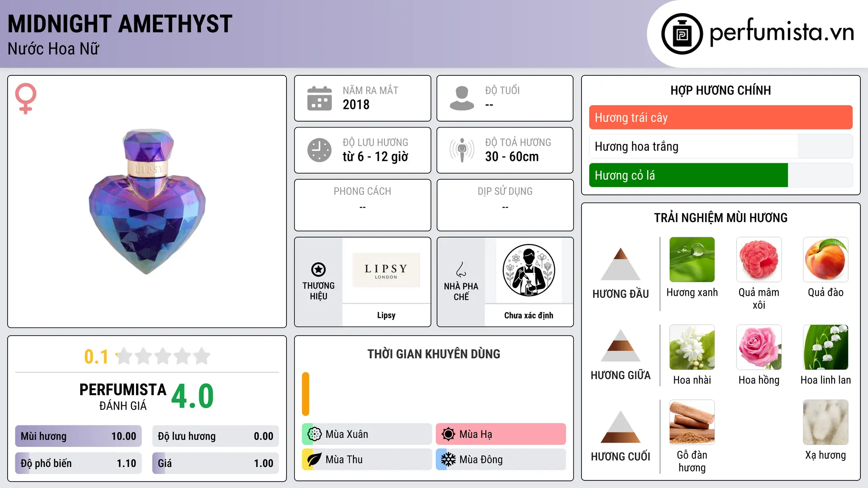The height and width of the screenshot is (488, 868).
Task: Click the sillage icon beside Độ toả hương
Action: [462, 150]
